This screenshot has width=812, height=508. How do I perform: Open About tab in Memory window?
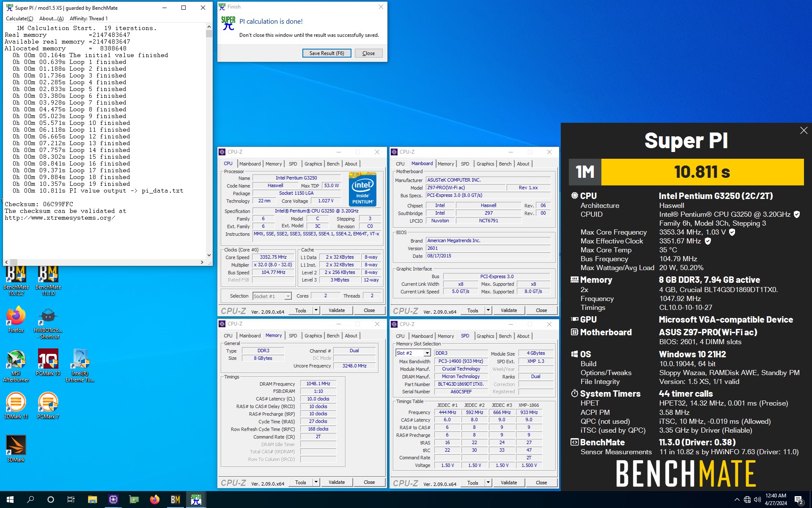tap(351, 336)
